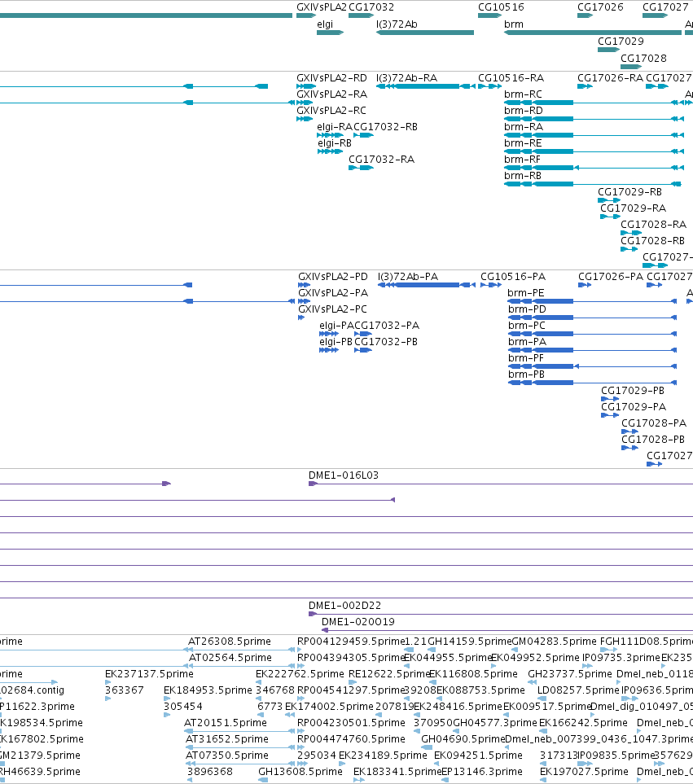Select EST GH13608.5prime
Viewport: 693px width, 784px height.
300,772
